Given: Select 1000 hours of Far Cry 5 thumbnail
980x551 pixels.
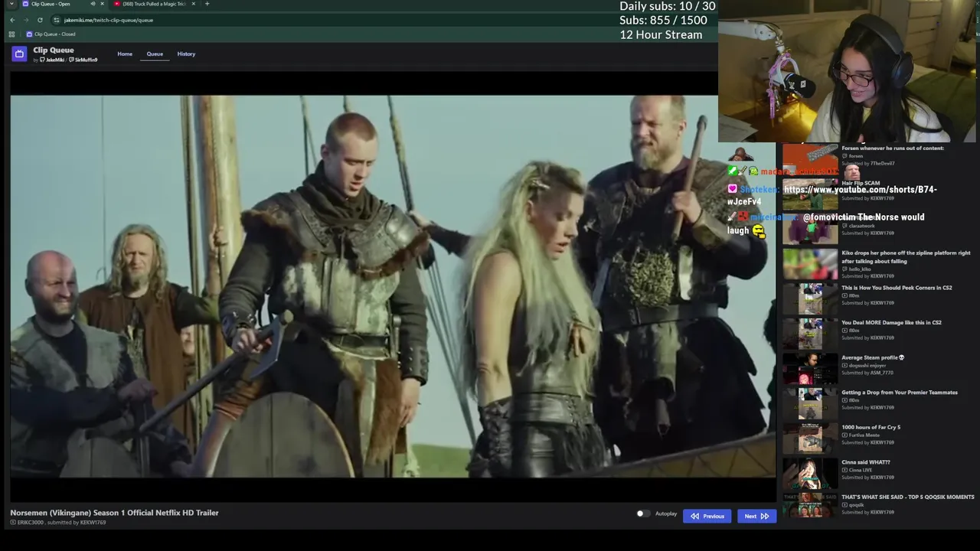Looking at the screenshot, I should tap(810, 438).
